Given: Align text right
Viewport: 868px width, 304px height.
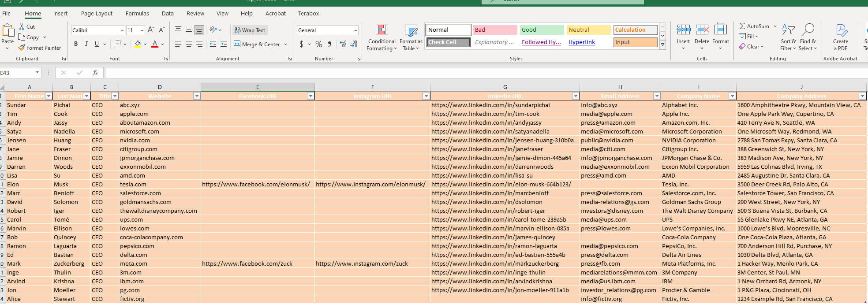Looking at the screenshot, I should tap(199, 44).
